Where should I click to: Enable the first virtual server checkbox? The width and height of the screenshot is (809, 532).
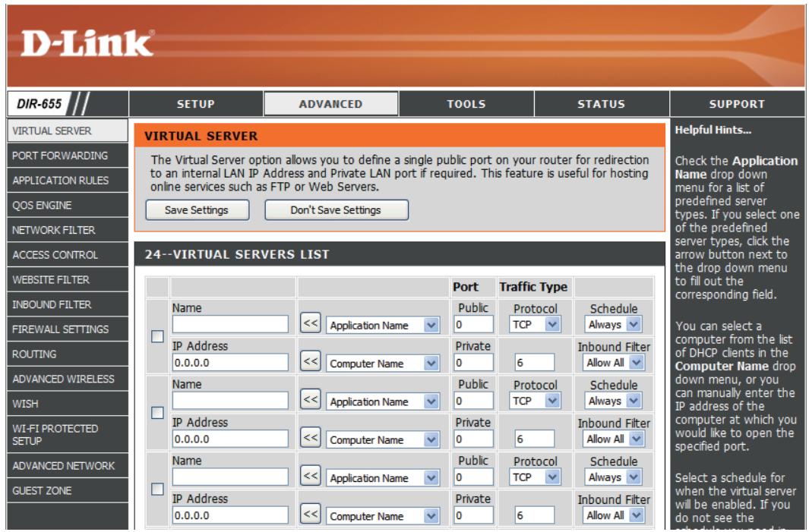point(157,337)
